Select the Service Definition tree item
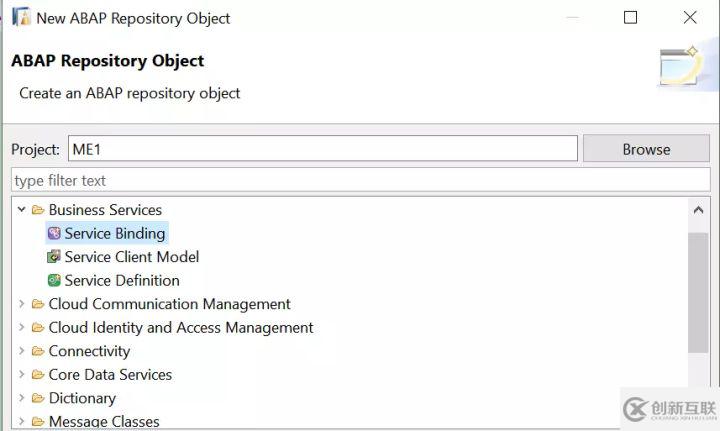Viewport: 720px width, 431px height. point(122,280)
